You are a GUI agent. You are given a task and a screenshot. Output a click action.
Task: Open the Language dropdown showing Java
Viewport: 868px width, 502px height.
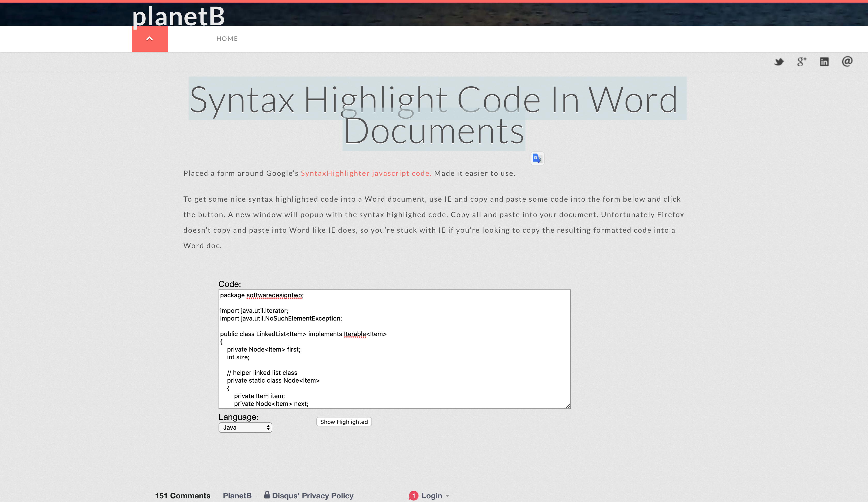point(245,428)
